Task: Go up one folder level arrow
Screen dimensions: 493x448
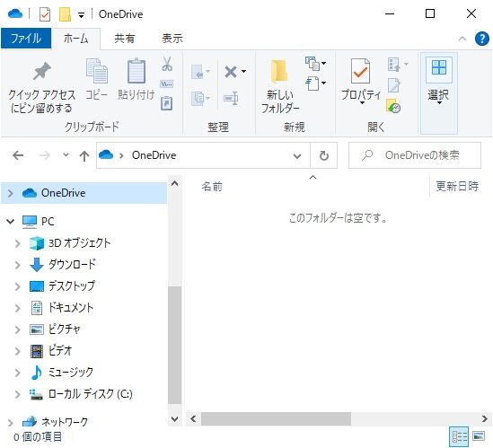Action: [84, 156]
